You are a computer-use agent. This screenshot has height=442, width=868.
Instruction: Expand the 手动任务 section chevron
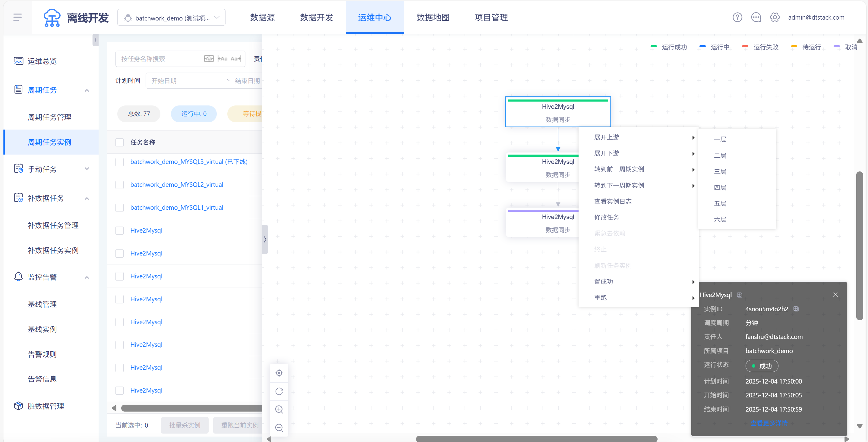point(87,169)
